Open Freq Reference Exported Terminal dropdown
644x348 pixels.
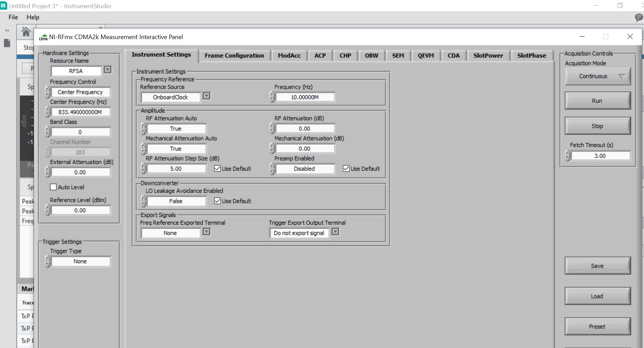(207, 232)
